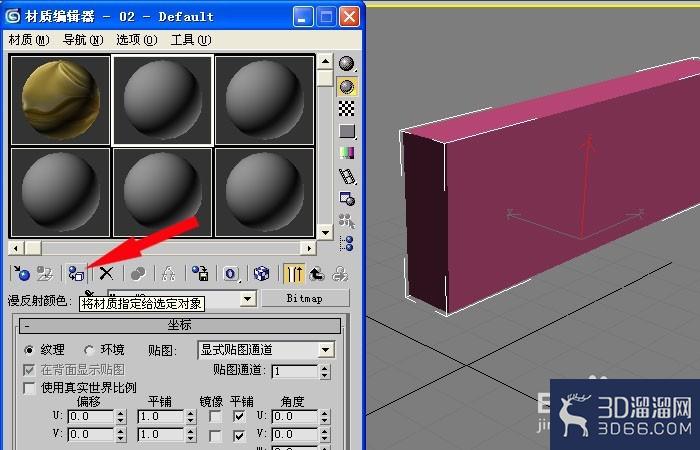Image resolution: width=700 pixels, height=450 pixels.
Task: Click the 贴图通道 spinner arrows
Action: pos(325,371)
